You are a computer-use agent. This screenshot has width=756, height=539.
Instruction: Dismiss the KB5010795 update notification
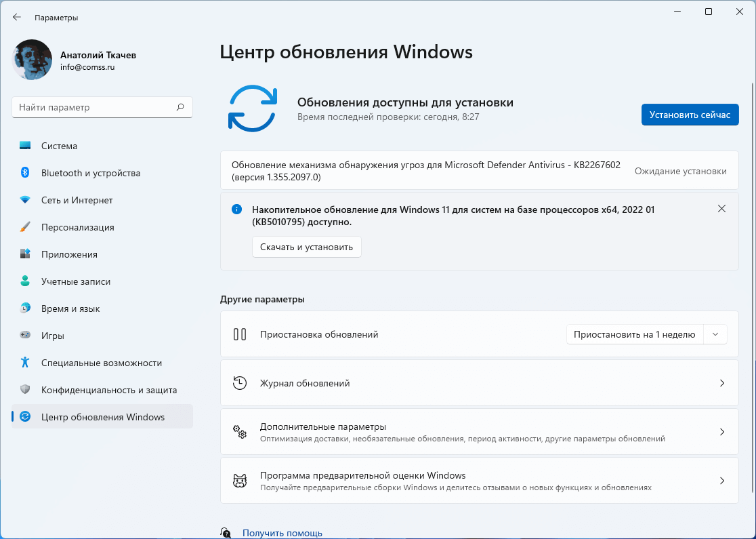[721, 209]
